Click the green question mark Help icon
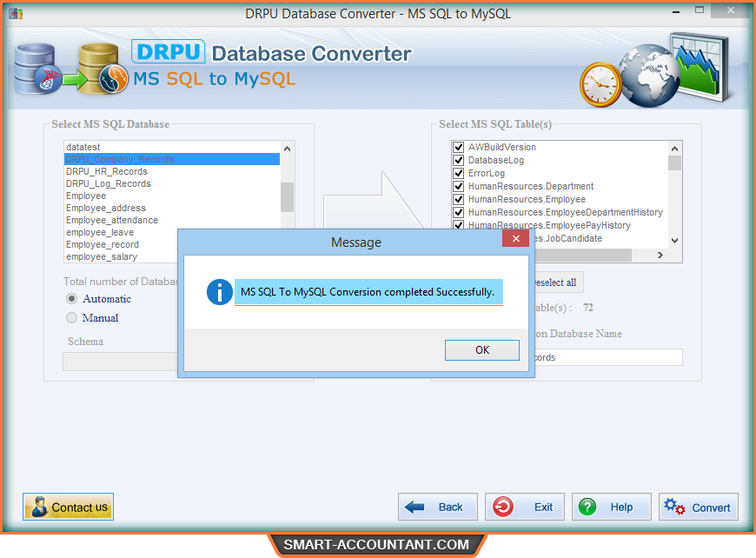The width and height of the screenshot is (756, 558). point(587,507)
